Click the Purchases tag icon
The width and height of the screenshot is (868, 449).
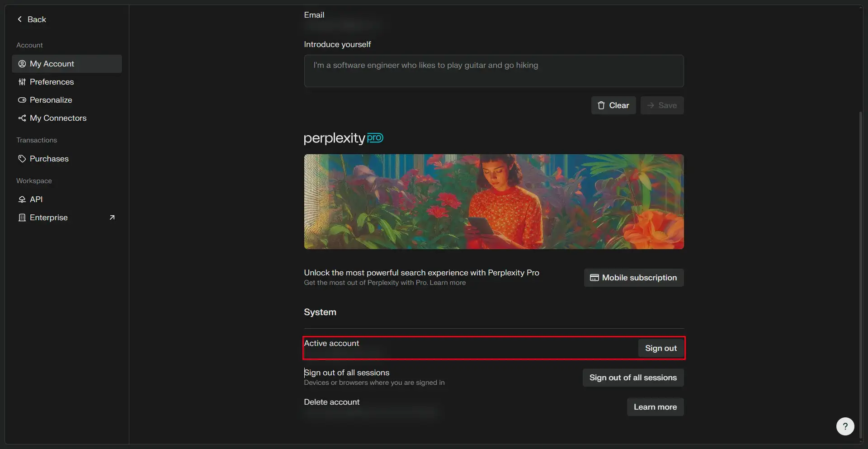(22, 159)
